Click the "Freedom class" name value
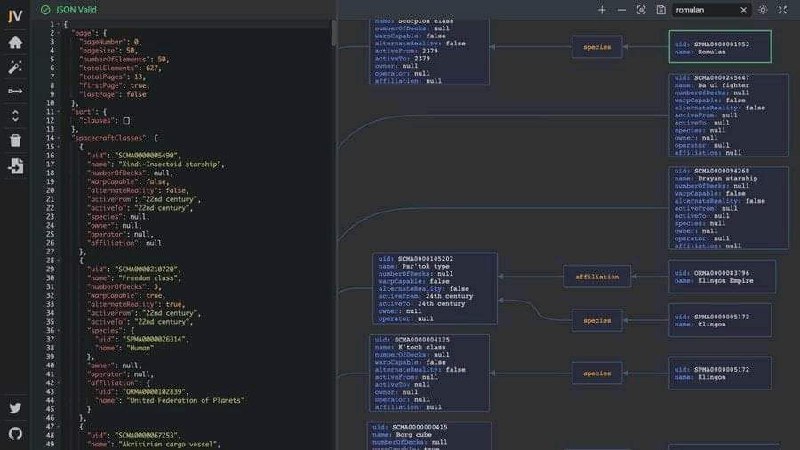 click(149, 278)
